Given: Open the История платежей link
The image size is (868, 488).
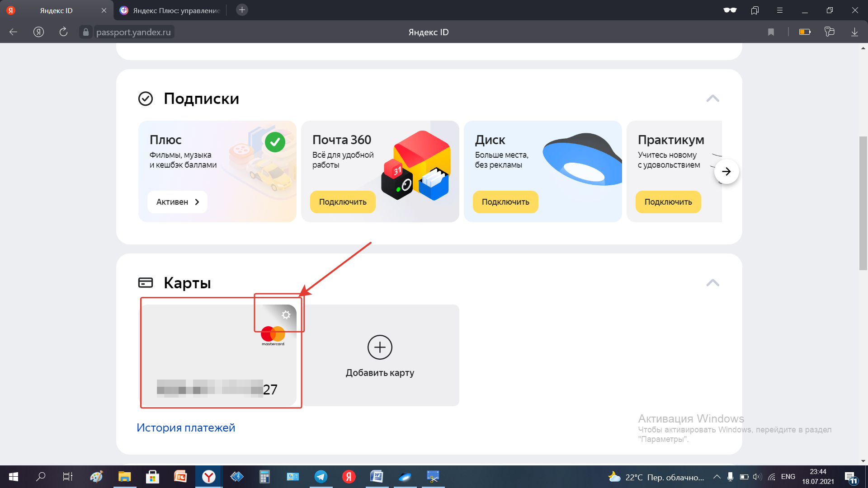Looking at the screenshot, I should pos(186,427).
